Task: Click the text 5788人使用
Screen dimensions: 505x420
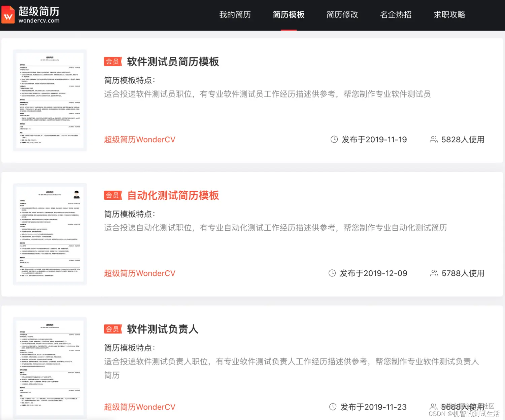Action: 463,273
